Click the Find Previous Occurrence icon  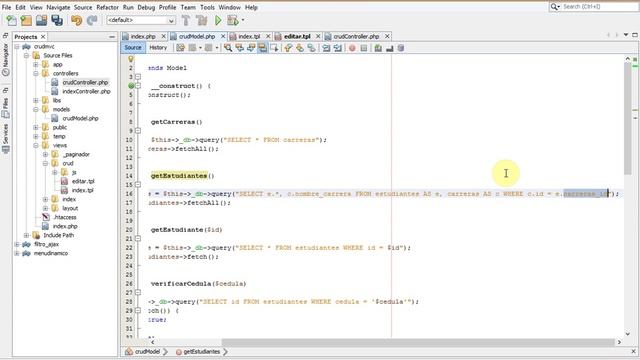click(x=240, y=48)
